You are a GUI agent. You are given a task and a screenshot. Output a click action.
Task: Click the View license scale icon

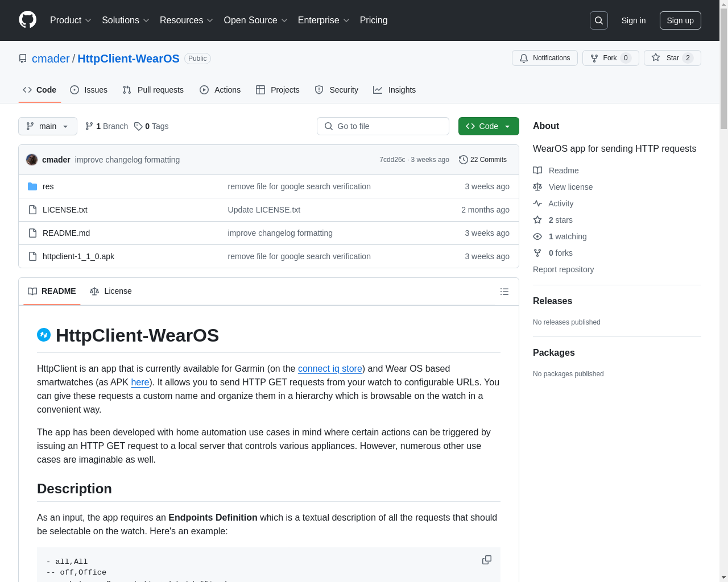(x=537, y=187)
